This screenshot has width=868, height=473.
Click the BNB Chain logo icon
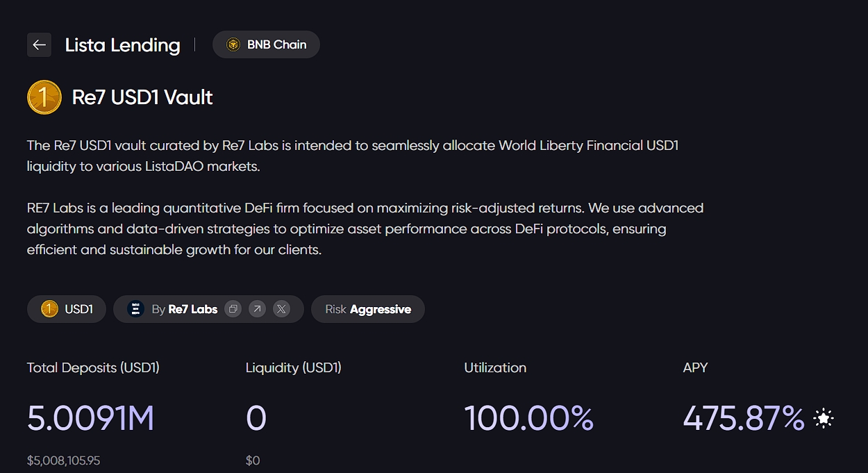point(233,44)
